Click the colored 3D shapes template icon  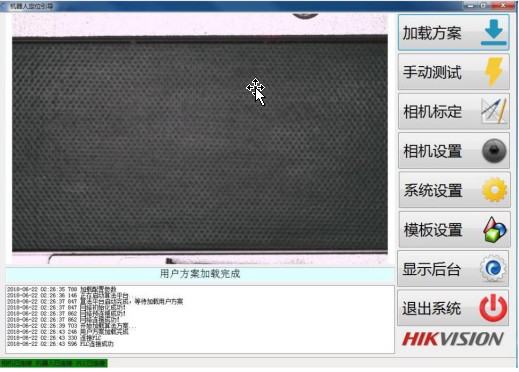(495, 229)
